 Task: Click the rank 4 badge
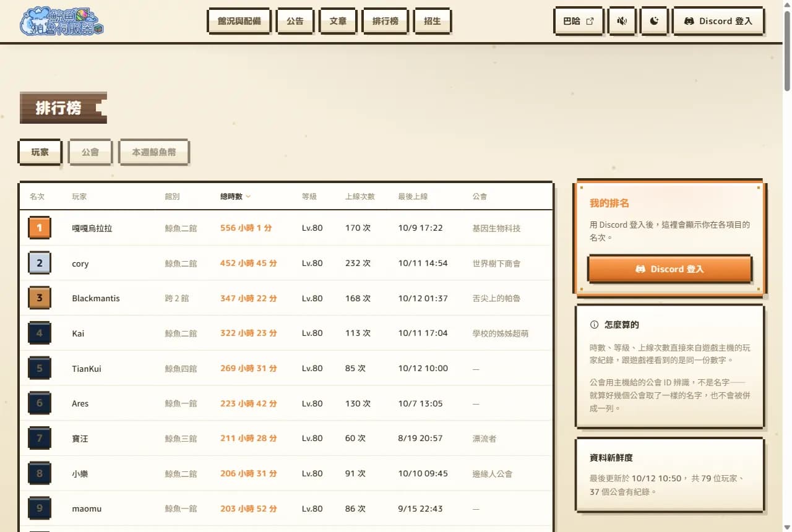[40, 333]
